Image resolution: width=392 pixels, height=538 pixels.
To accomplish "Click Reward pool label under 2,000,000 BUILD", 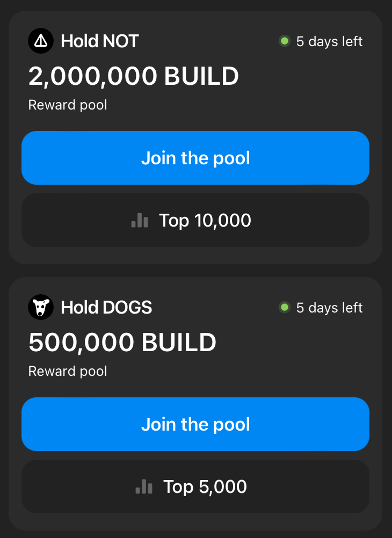I will (x=68, y=105).
